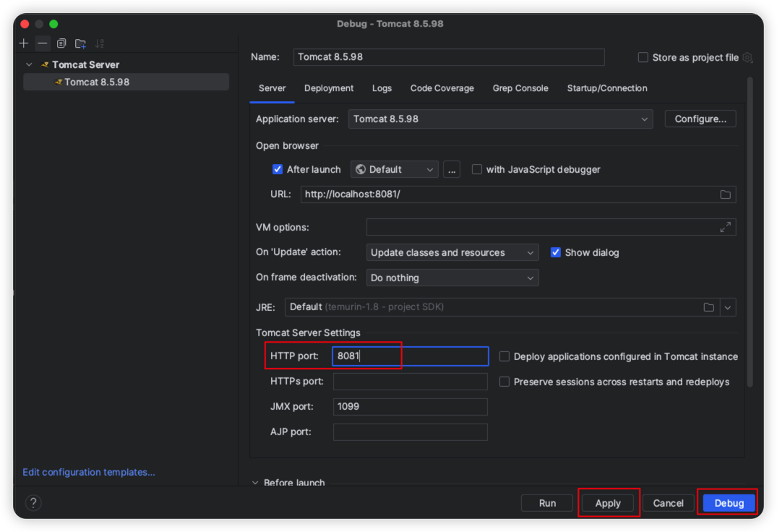
Task: Switch to the Startup/Connection tab
Action: pyautogui.click(x=607, y=88)
